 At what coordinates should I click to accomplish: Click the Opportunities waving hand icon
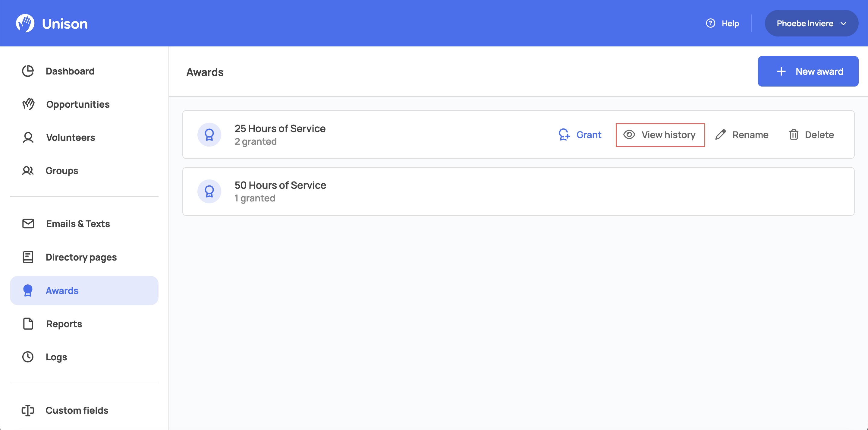(28, 104)
